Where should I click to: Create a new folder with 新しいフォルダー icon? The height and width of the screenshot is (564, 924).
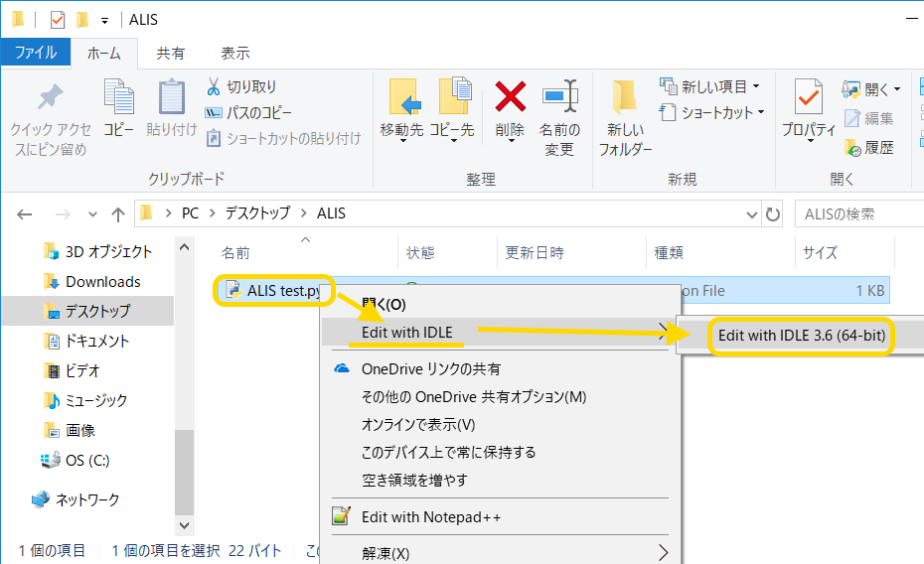pyautogui.click(x=625, y=98)
